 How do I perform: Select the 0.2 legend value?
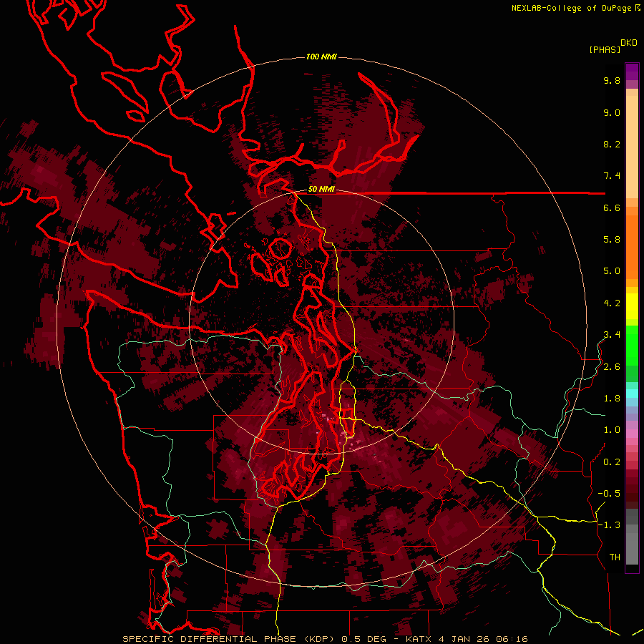click(x=612, y=462)
